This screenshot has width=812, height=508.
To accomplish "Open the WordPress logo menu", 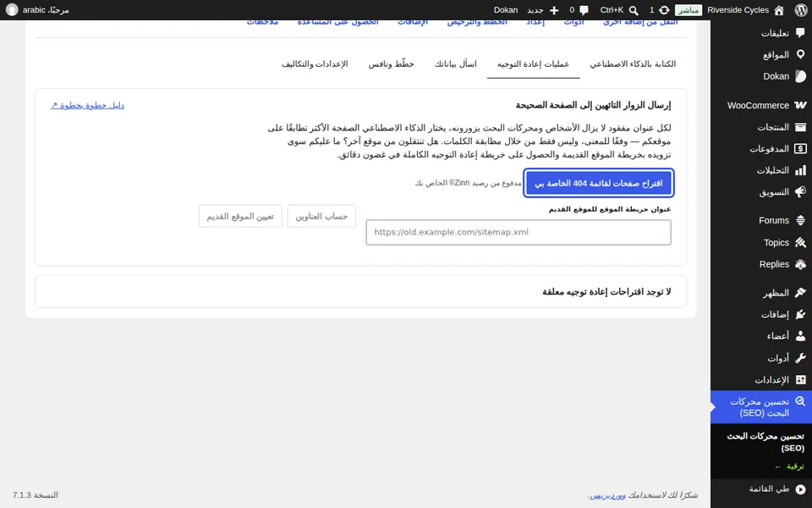I will click(801, 10).
